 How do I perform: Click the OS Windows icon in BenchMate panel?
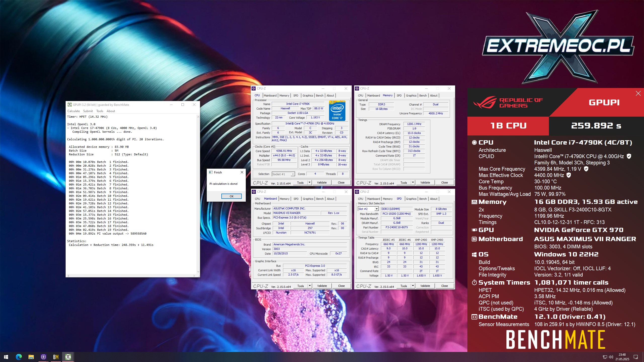coord(474,255)
